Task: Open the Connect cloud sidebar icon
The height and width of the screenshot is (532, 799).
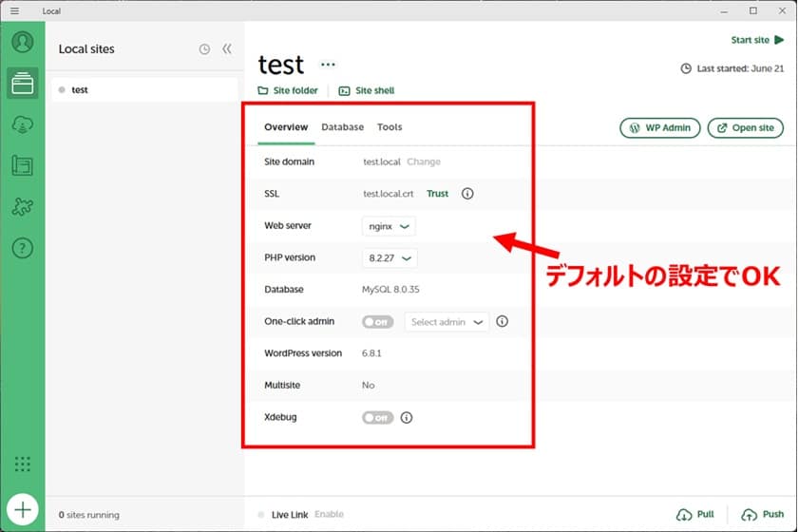Action: (23, 124)
